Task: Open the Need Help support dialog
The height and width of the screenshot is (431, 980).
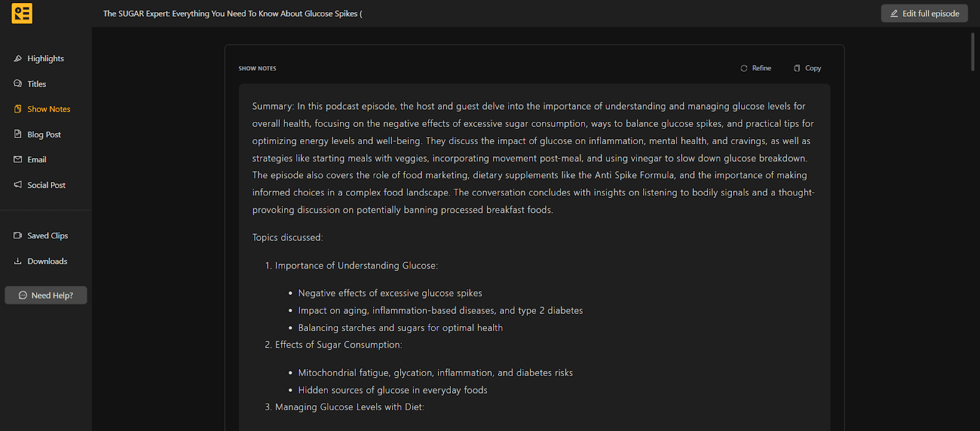Action: click(45, 295)
